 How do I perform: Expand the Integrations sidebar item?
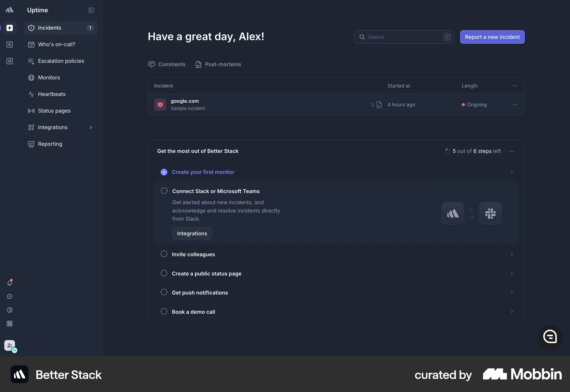[x=91, y=127]
